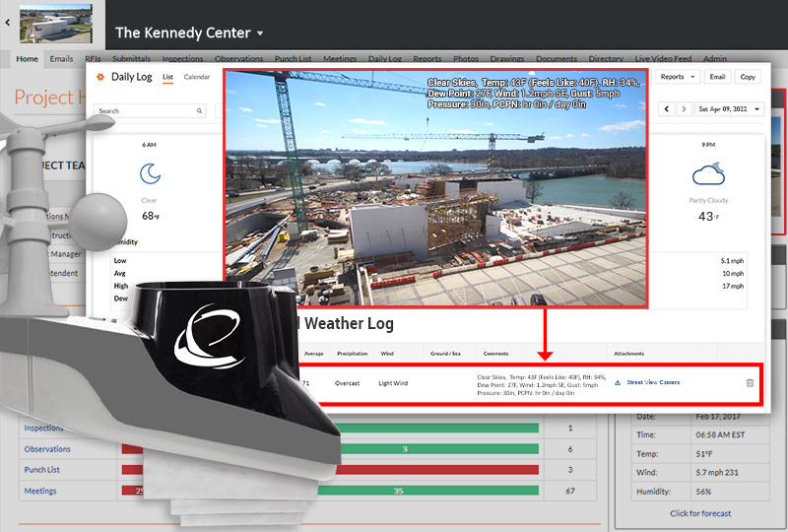
Task: Click the back chevron beside project thumbnail
Action: pyautogui.click(x=8, y=23)
